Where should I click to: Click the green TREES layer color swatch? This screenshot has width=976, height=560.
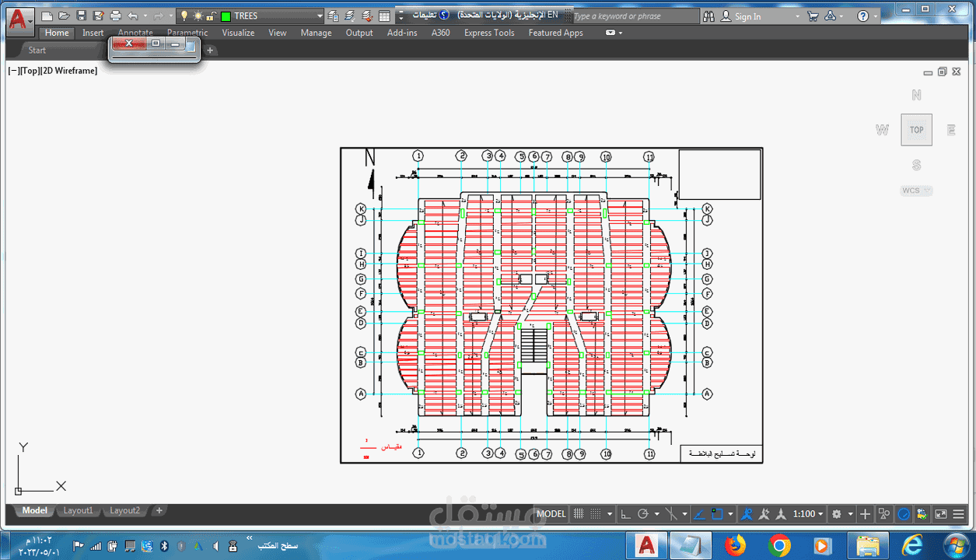click(x=226, y=16)
